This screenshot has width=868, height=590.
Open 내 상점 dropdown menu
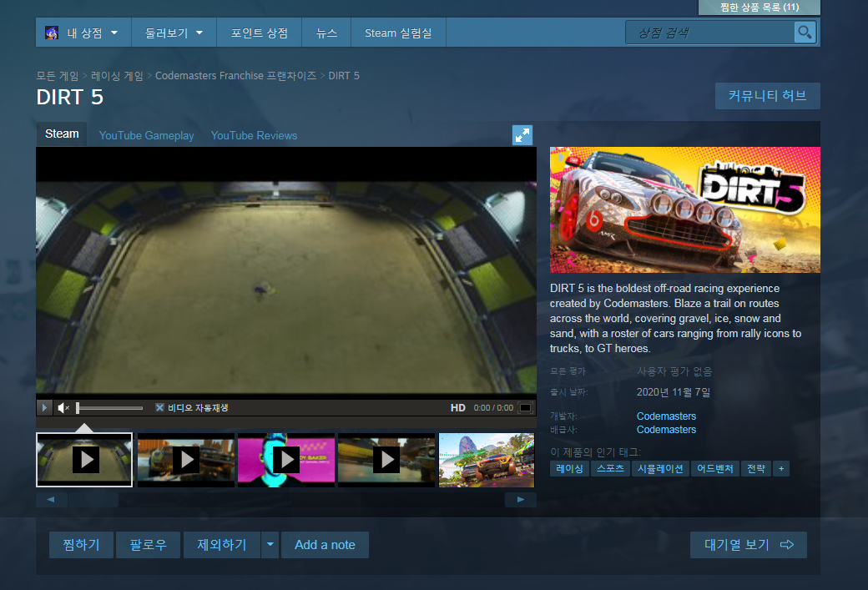(x=83, y=33)
